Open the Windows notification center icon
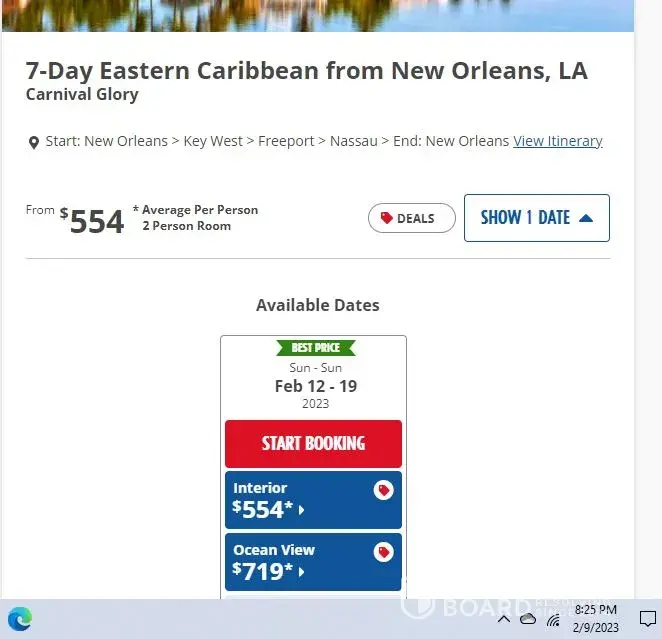 point(647,618)
